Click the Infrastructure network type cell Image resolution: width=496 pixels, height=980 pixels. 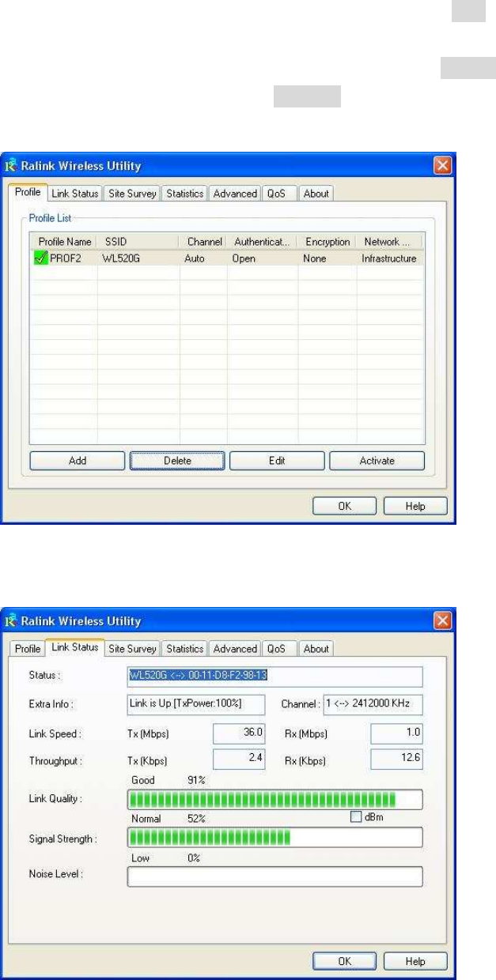tap(388, 258)
